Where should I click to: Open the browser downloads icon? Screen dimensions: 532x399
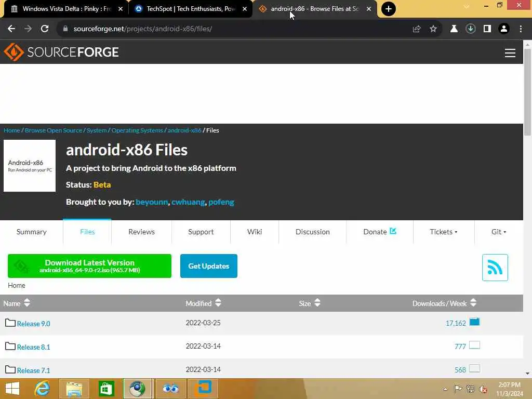(471, 29)
